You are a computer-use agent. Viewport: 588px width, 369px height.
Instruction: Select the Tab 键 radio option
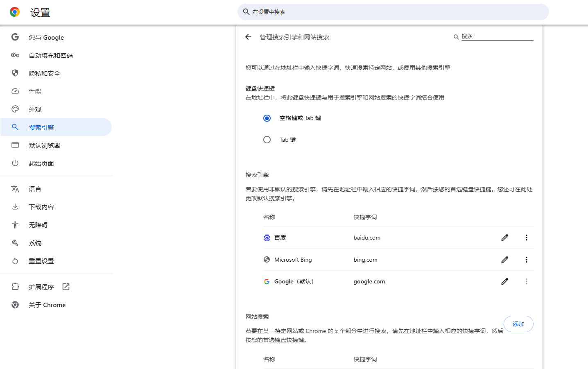267,140
